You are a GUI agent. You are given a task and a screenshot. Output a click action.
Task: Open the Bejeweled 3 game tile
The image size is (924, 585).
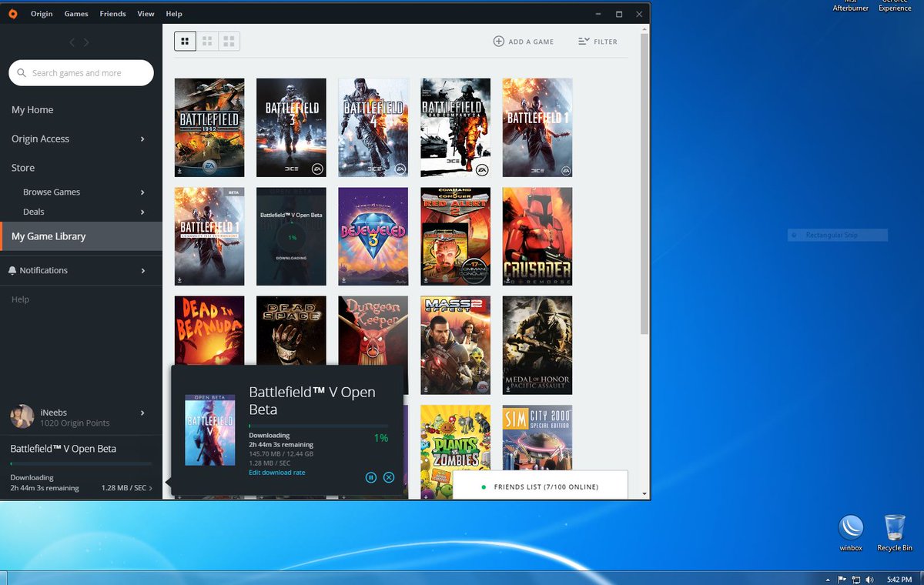coord(373,236)
